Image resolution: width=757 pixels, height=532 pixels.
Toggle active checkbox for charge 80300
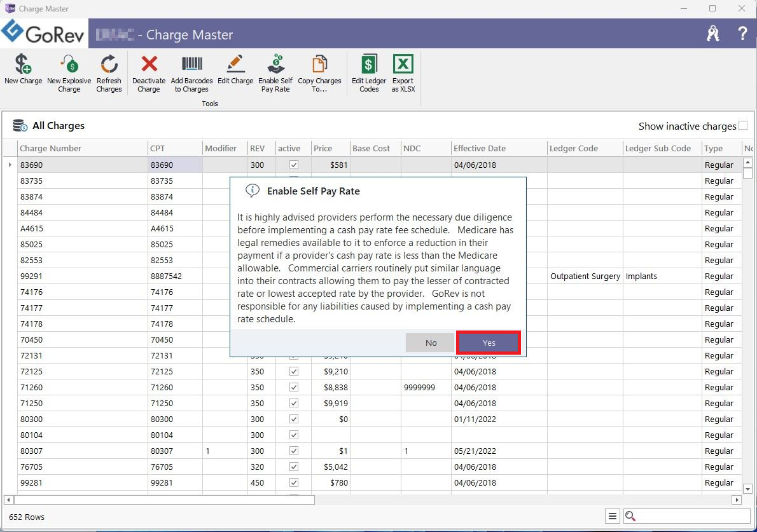click(293, 419)
